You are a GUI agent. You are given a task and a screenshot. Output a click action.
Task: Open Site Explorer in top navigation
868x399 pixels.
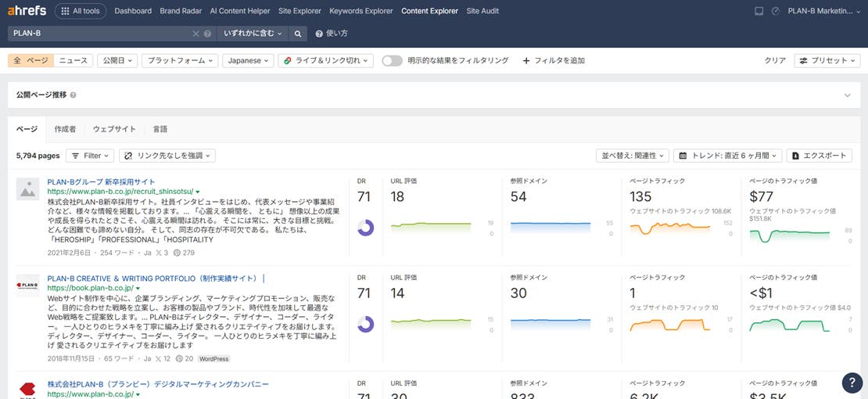click(x=299, y=11)
